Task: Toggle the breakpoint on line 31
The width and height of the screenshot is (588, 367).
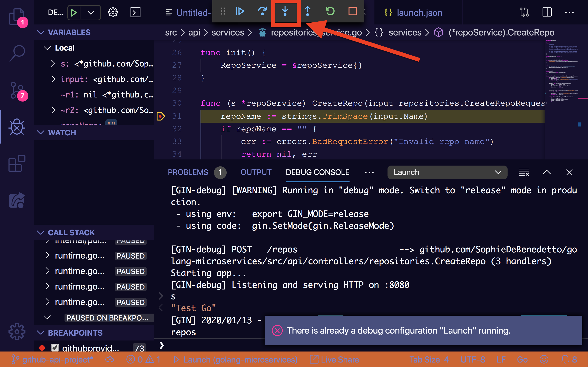Action: pos(161,116)
